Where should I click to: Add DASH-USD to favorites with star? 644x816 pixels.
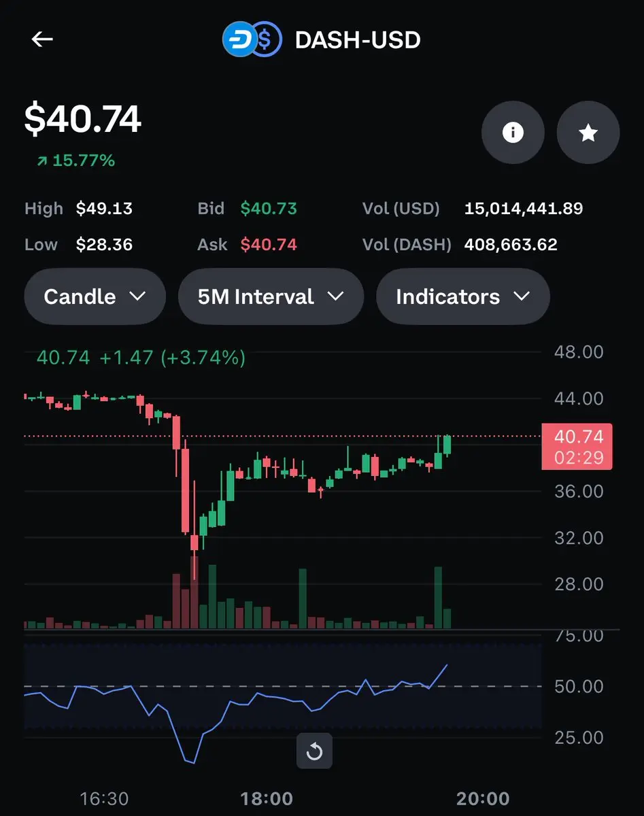[x=588, y=133]
